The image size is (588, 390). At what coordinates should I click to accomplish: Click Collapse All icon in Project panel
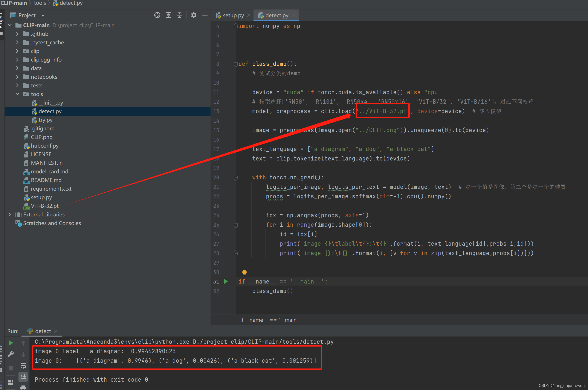tap(179, 15)
